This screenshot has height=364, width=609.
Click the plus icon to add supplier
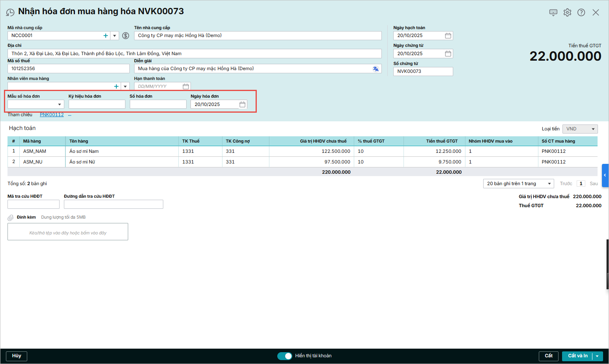[106, 36]
